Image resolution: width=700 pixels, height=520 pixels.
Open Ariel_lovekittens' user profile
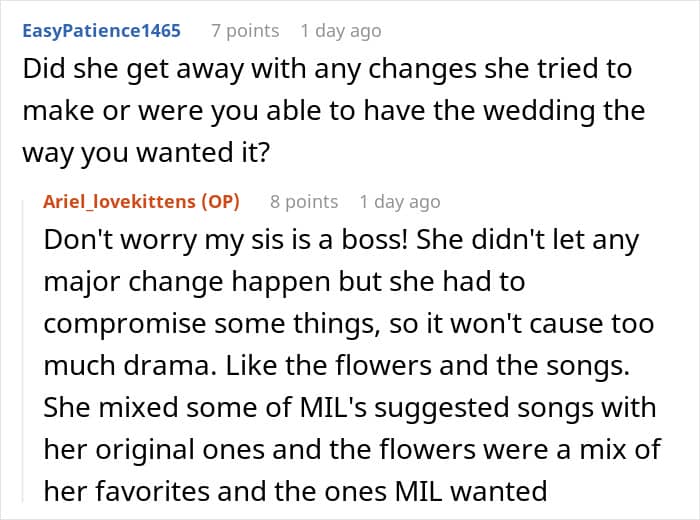[120, 201]
